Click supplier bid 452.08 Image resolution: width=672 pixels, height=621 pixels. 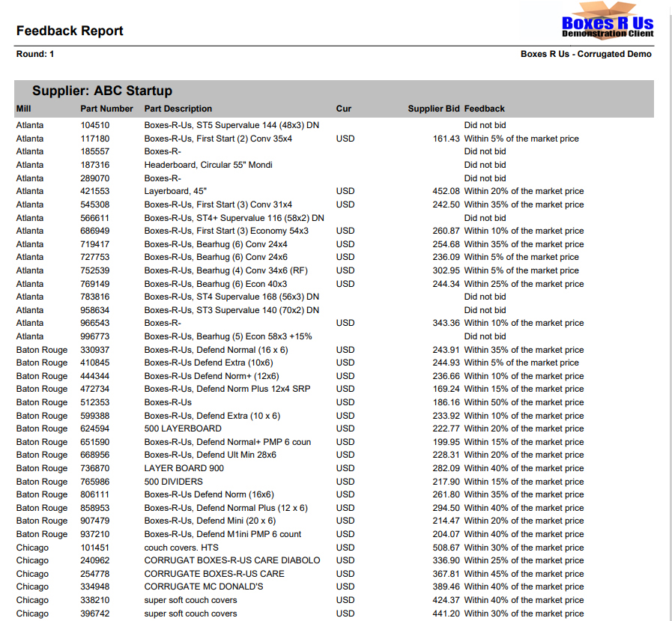(447, 191)
